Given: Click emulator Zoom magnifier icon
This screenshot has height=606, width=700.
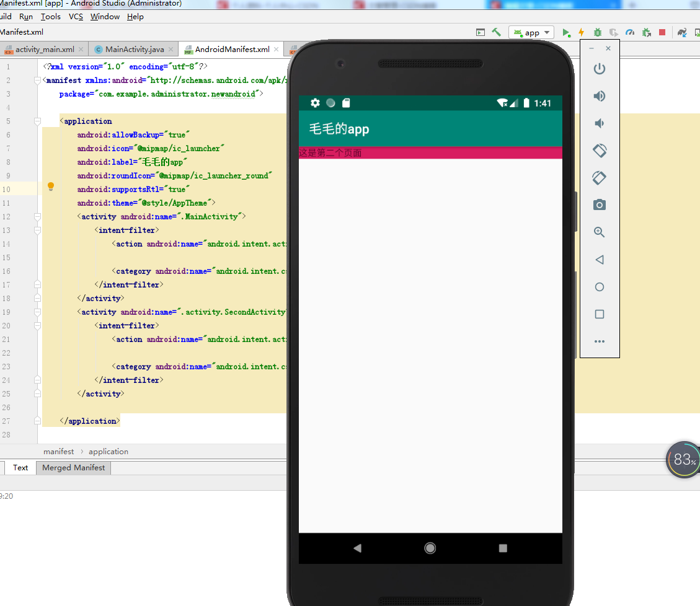Looking at the screenshot, I should 600,232.
